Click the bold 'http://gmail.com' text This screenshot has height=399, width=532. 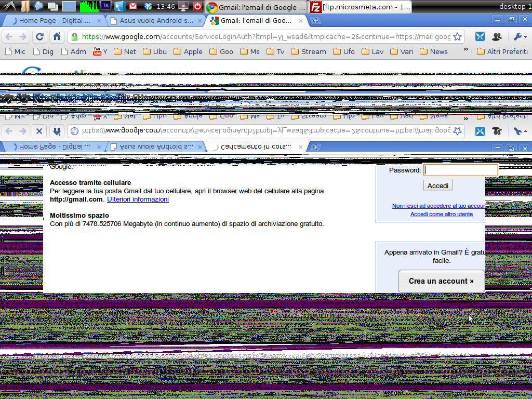76,199
